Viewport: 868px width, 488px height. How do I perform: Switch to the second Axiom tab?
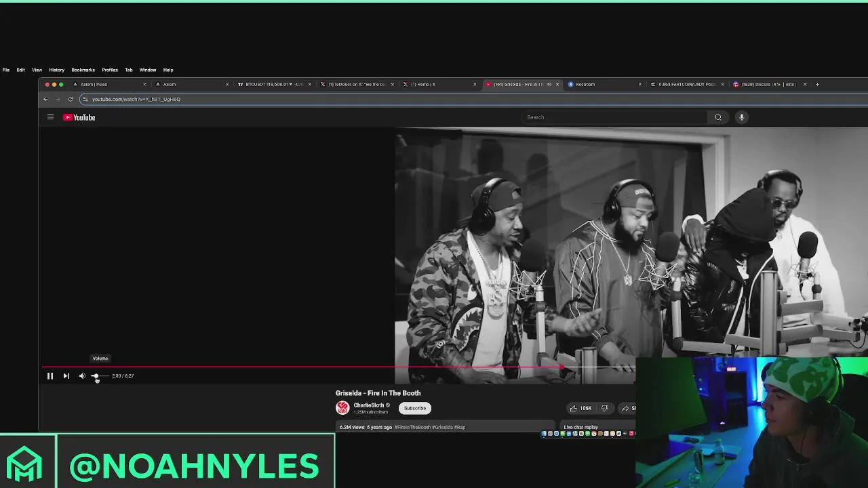coord(191,84)
